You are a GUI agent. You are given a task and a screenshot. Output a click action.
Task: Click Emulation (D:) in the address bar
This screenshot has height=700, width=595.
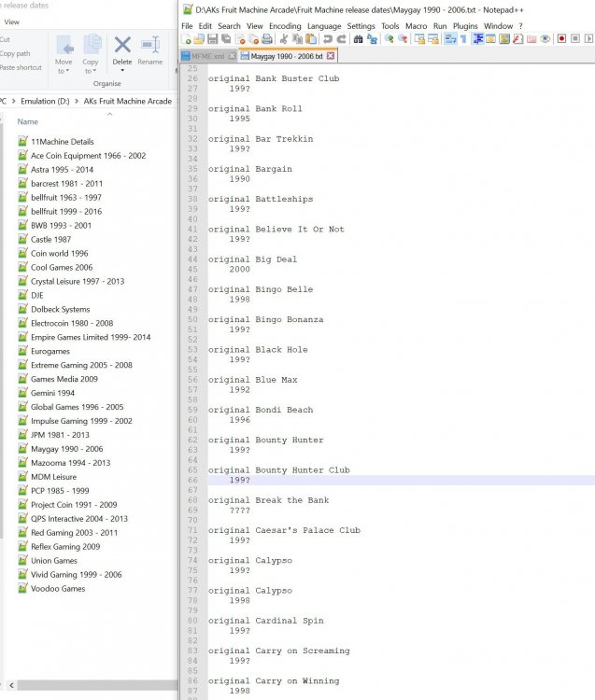tap(45, 102)
